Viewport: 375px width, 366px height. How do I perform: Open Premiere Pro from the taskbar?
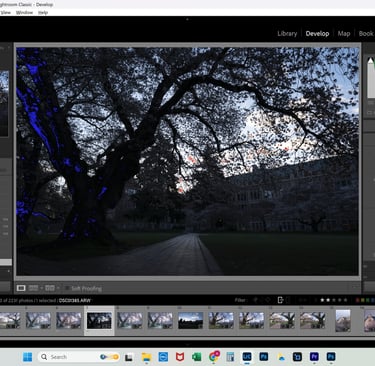point(314,357)
